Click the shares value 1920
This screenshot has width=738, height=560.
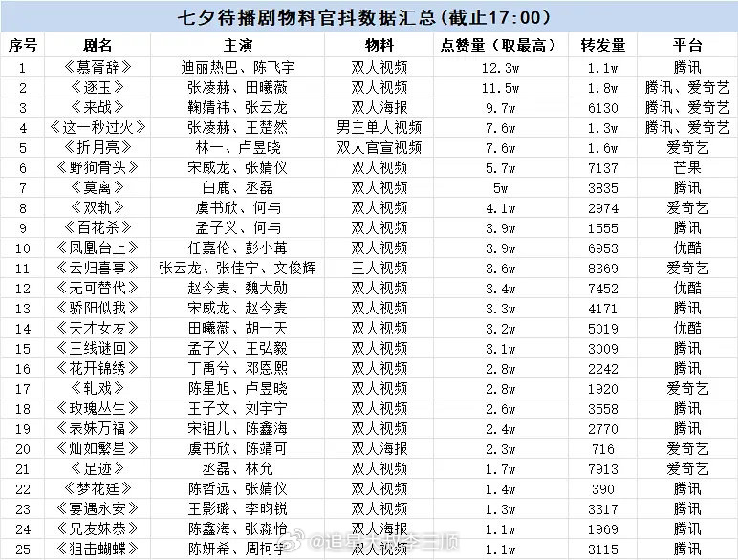603,389
